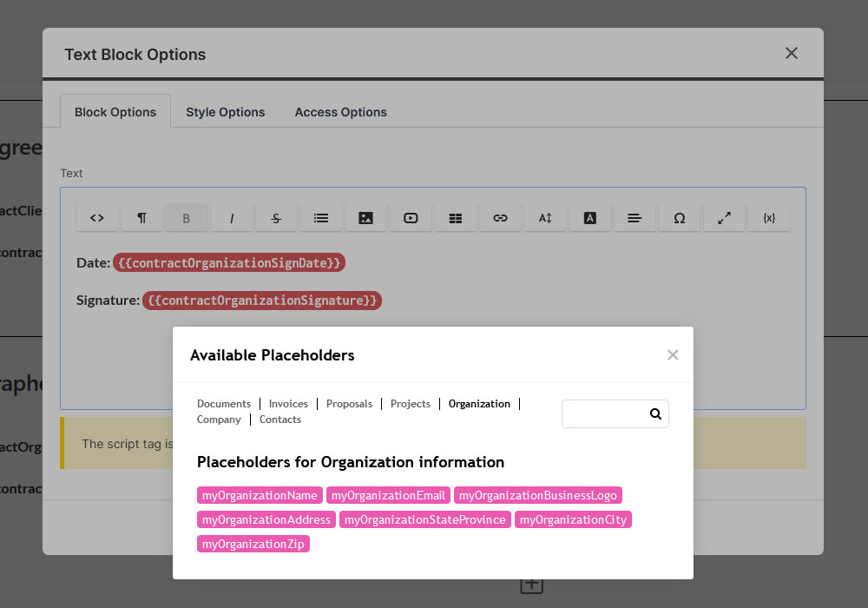Switch to the Style Options tab
This screenshot has width=868, height=608.
coord(225,112)
